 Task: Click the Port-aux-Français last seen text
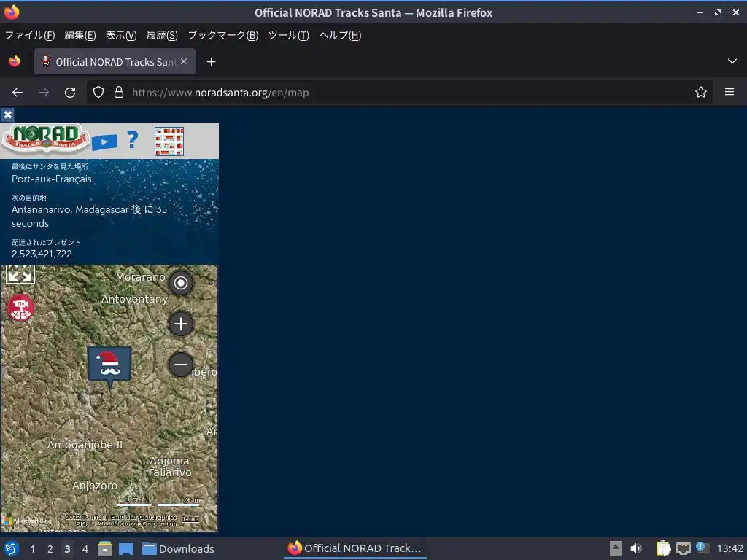pyautogui.click(x=52, y=179)
